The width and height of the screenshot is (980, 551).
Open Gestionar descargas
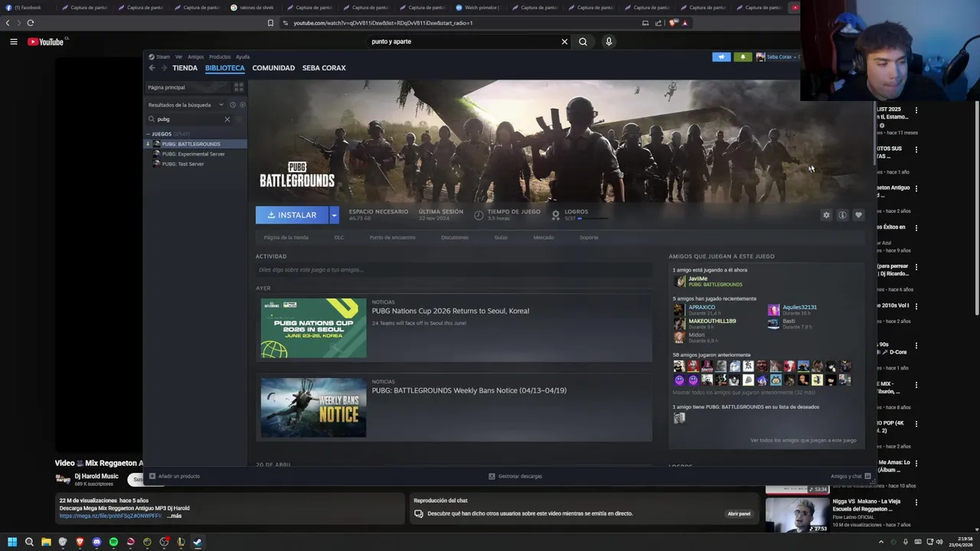pos(515,476)
